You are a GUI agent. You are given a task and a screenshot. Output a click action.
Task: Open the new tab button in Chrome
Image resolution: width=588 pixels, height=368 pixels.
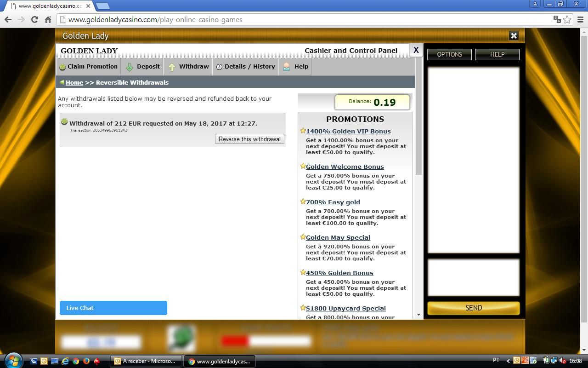tap(103, 6)
